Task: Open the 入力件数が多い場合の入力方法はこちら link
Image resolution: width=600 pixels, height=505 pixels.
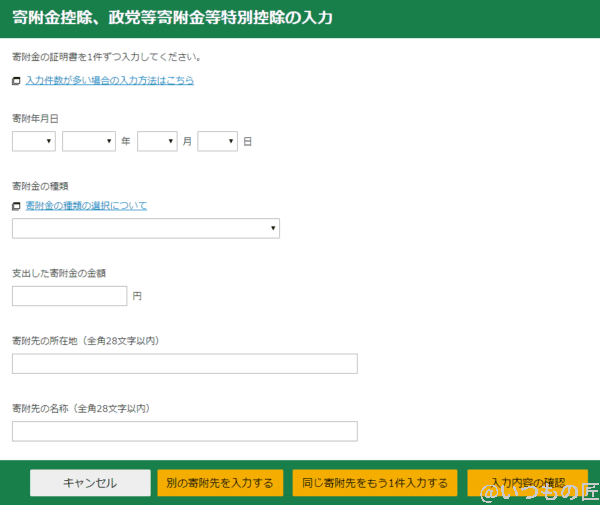Action: (109, 80)
